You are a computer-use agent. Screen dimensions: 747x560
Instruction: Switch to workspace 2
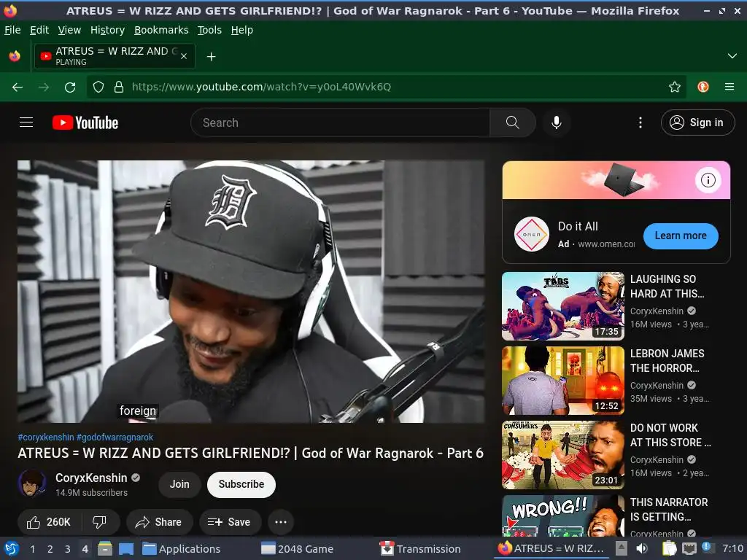(50, 548)
